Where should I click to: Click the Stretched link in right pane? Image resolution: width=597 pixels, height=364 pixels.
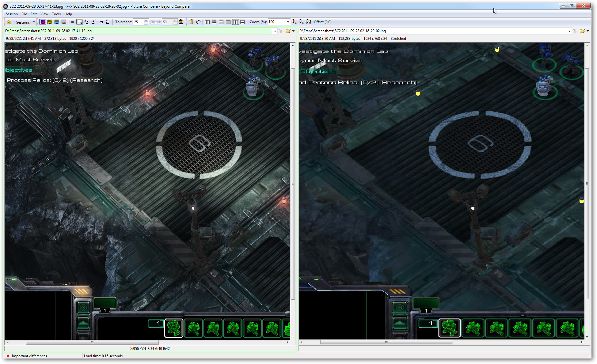[398, 39]
